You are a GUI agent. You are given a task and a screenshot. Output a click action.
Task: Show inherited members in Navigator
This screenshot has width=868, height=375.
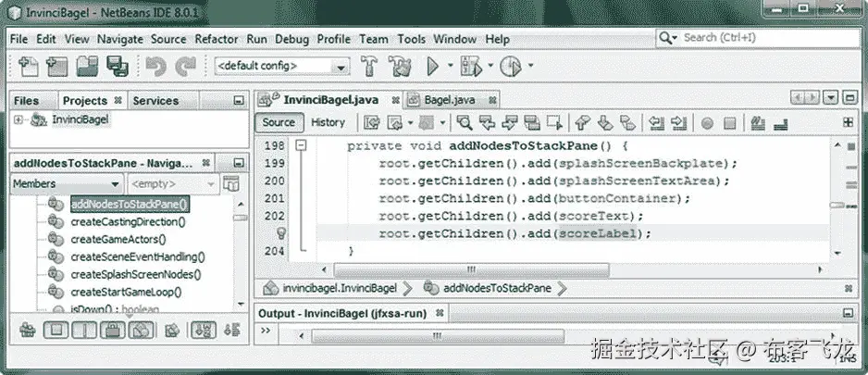pyautogui.click(x=27, y=331)
